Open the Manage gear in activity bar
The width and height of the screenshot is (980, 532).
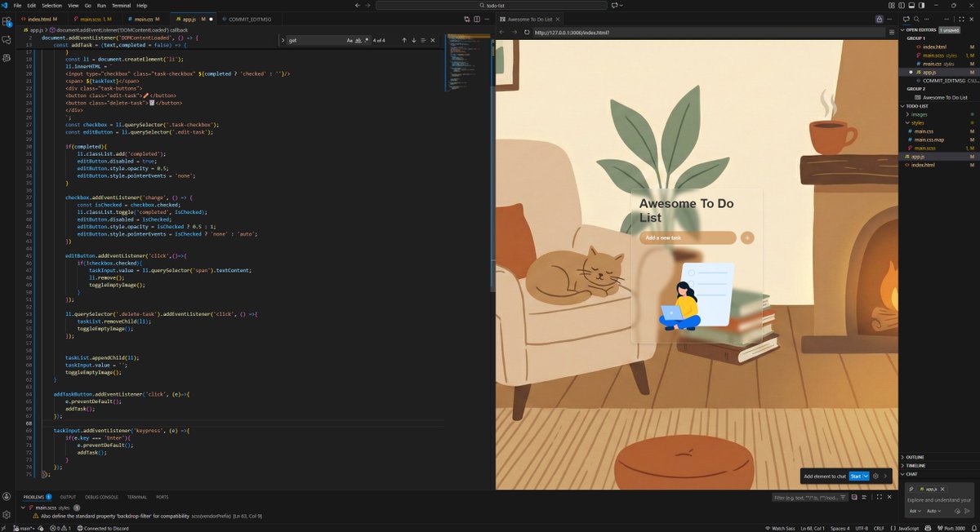[x=7, y=515]
